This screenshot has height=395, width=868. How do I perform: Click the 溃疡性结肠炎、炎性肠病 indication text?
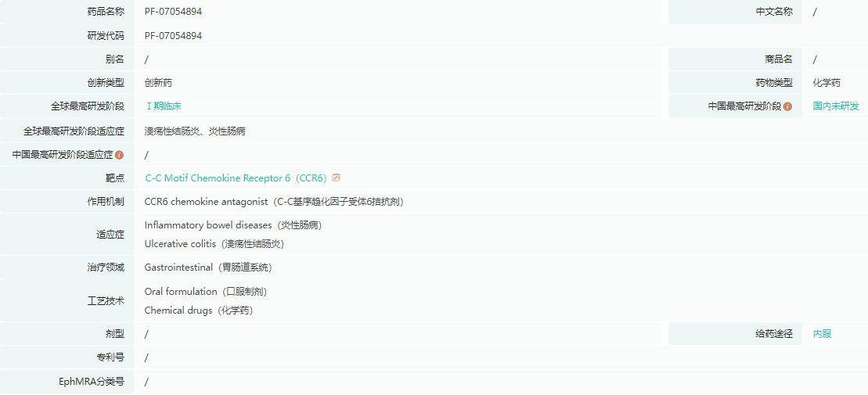coord(195,131)
